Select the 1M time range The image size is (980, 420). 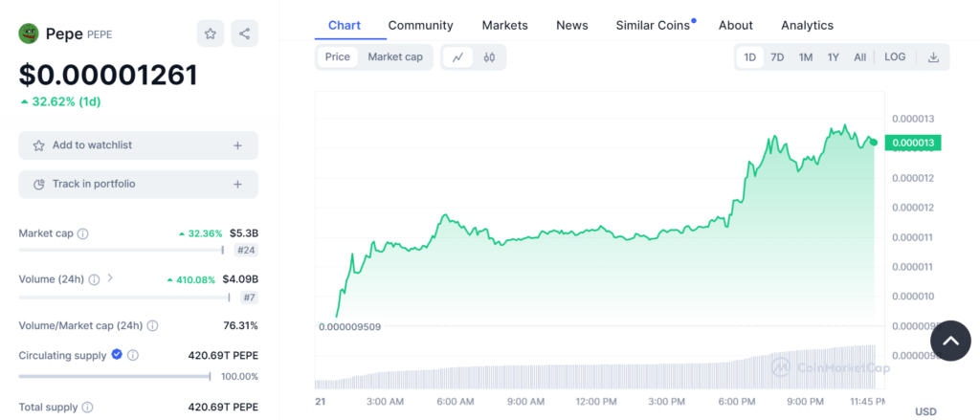point(806,56)
